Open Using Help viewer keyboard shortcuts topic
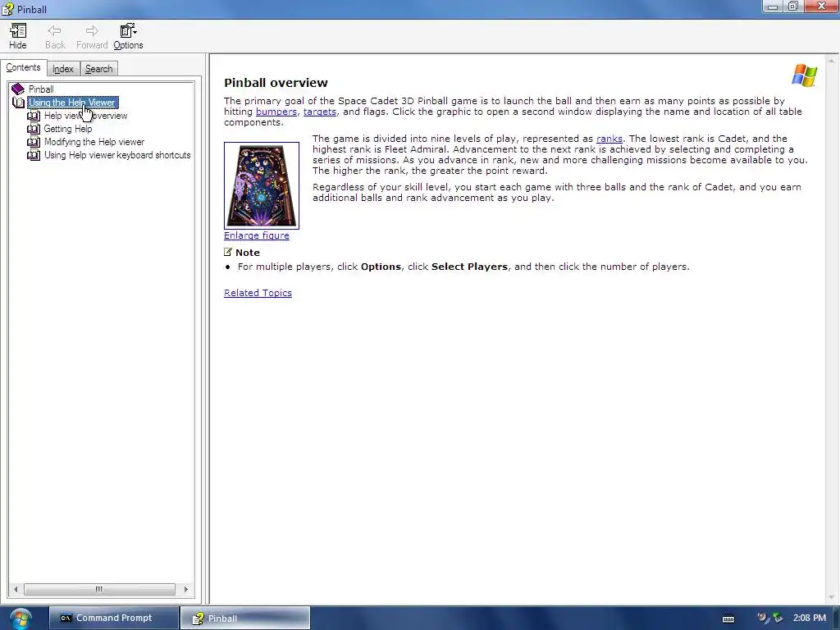 (x=117, y=155)
